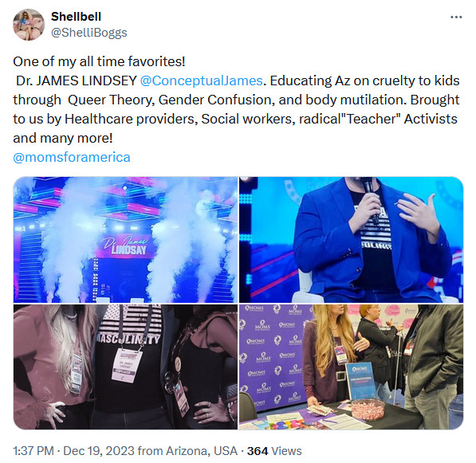The height and width of the screenshot is (463, 476).
Task: Click the Dr. James Lindsay stage sign
Action: coord(125,246)
